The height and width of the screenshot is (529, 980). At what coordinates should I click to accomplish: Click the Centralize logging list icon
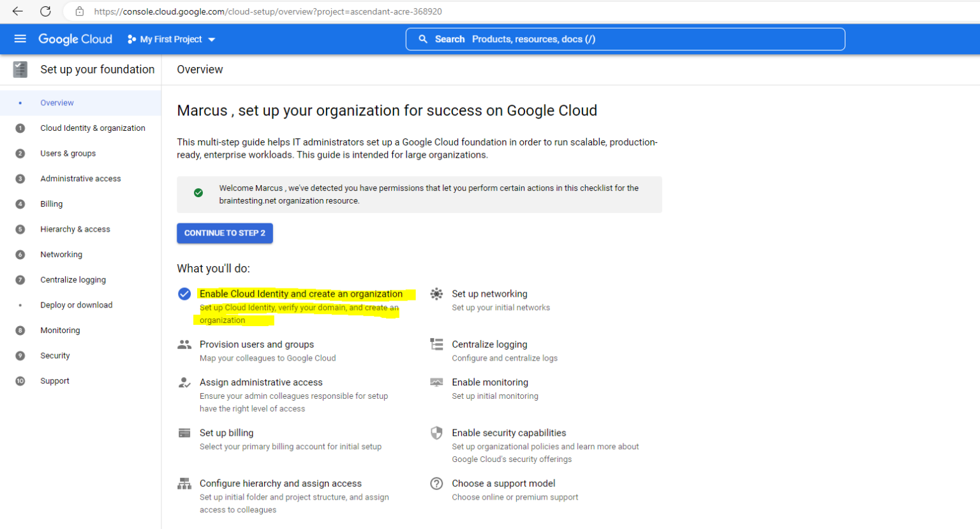(436, 345)
